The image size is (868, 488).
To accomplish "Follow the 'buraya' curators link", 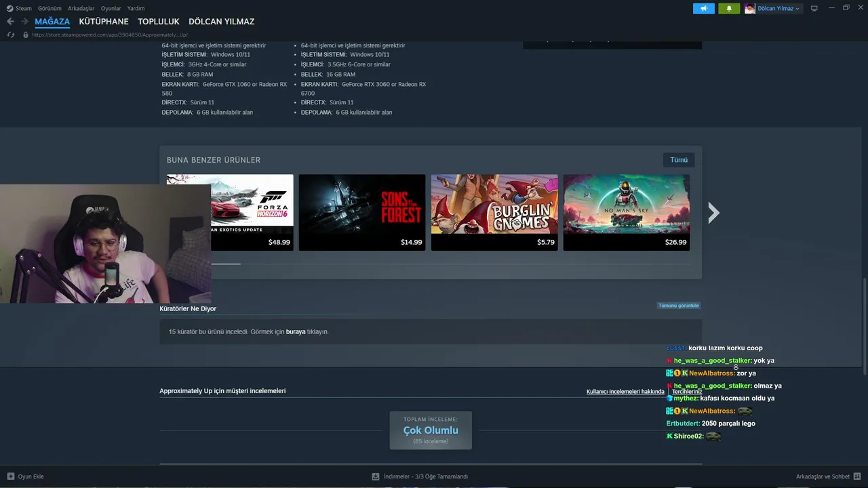I will point(296,332).
